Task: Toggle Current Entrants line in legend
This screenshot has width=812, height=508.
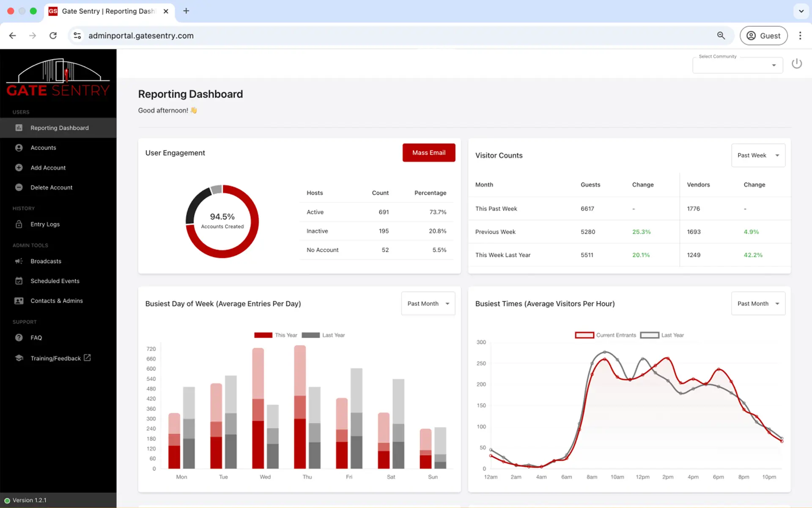Action: point(605,335)
